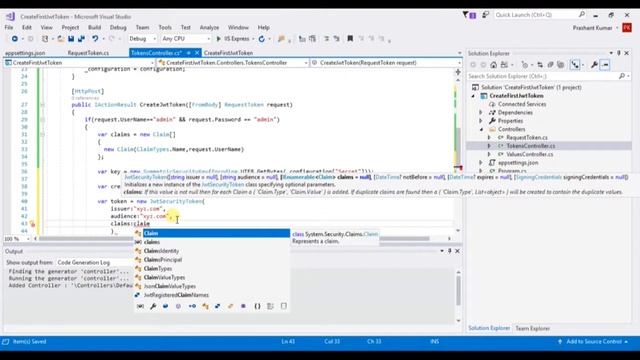Open the Edit menu
The image size is (640, 360).
click(27, 27)
